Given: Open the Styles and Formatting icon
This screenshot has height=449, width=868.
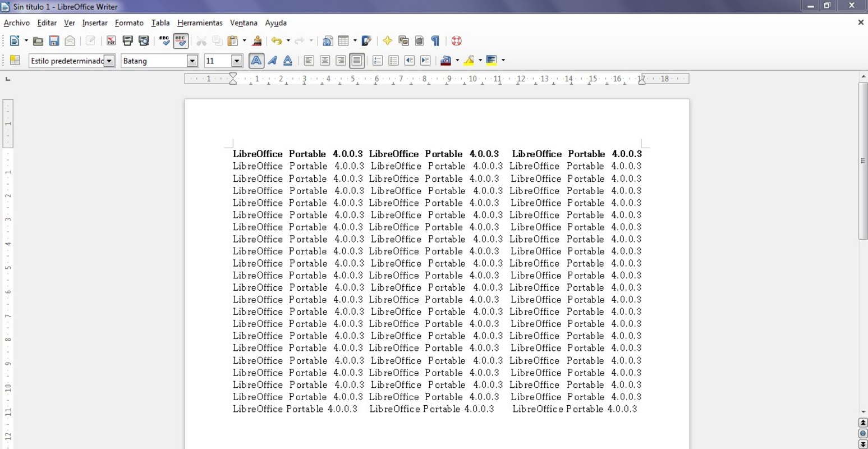Looking at the screenshot, I should (15, 61).
